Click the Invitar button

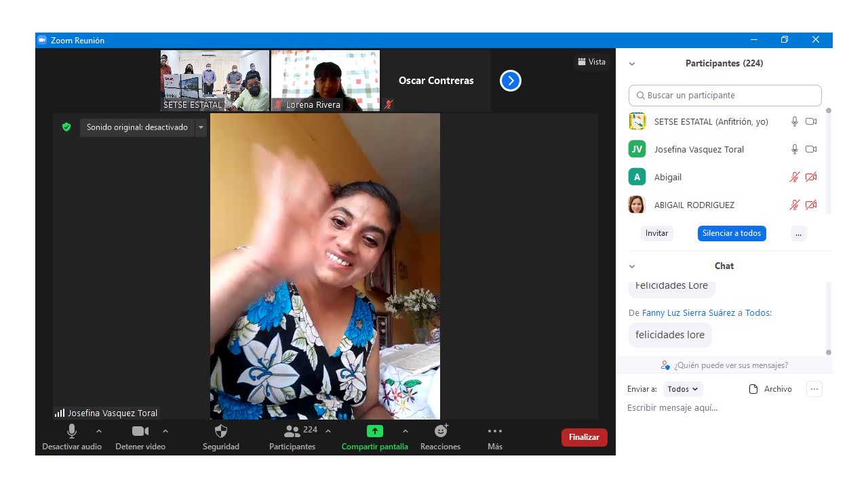point(657,233)
